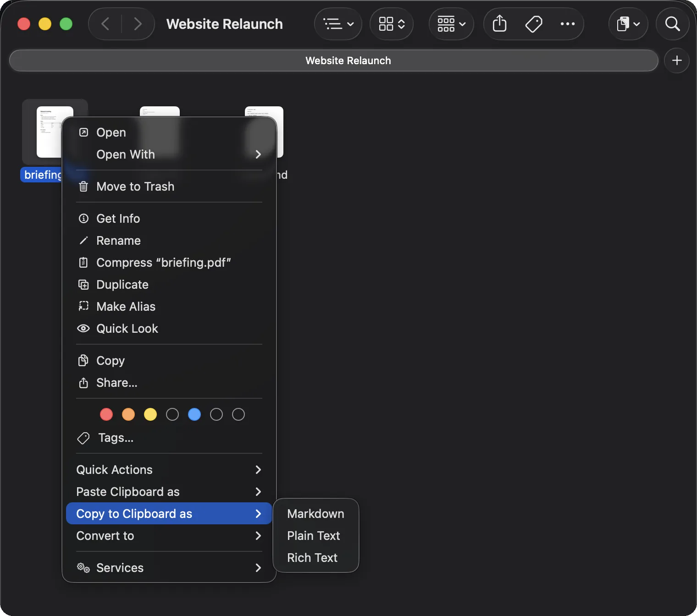Click the selected briefing file name label

click(x=41, y=175)
